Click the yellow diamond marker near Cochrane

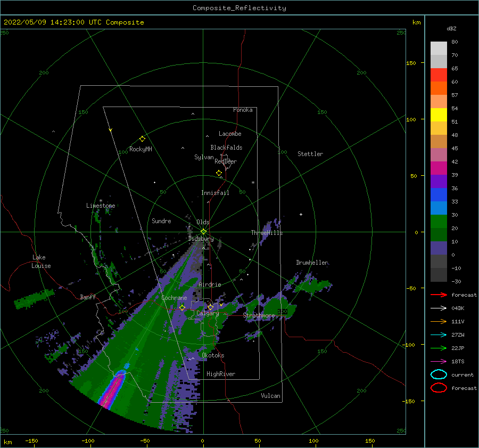click(182, 307)
